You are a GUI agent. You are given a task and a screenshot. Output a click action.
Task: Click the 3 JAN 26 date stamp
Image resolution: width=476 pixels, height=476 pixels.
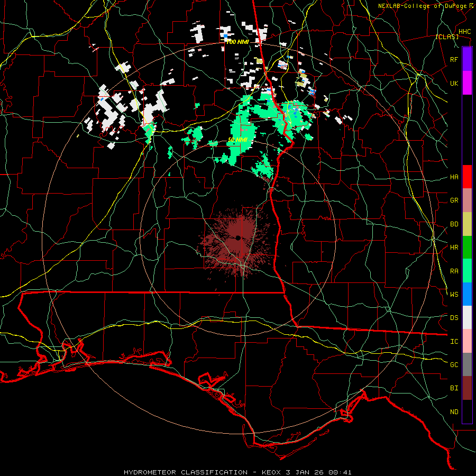pos(305,472)
